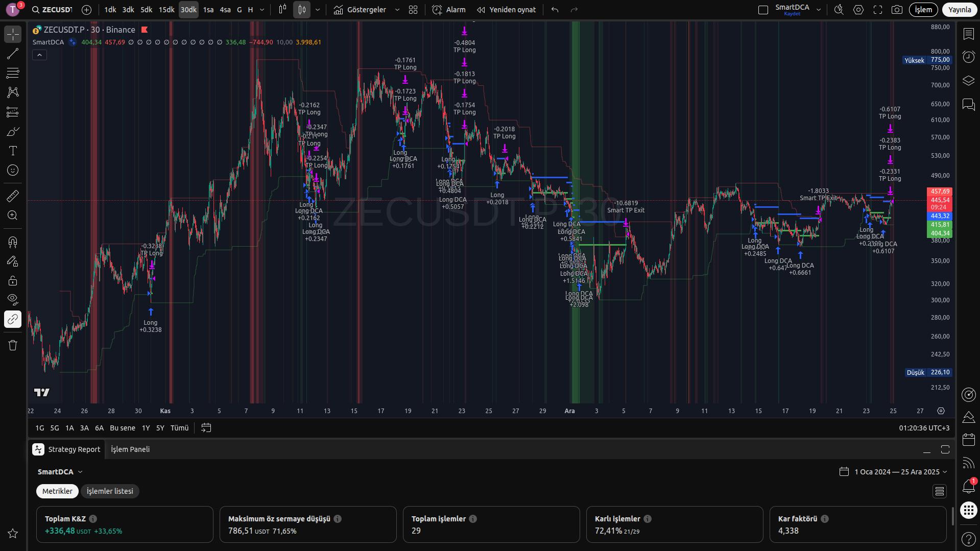Open the backtest date range dropdown
Image resolution: width=980 pixels, height=551 pixels.
pos(893,472)
